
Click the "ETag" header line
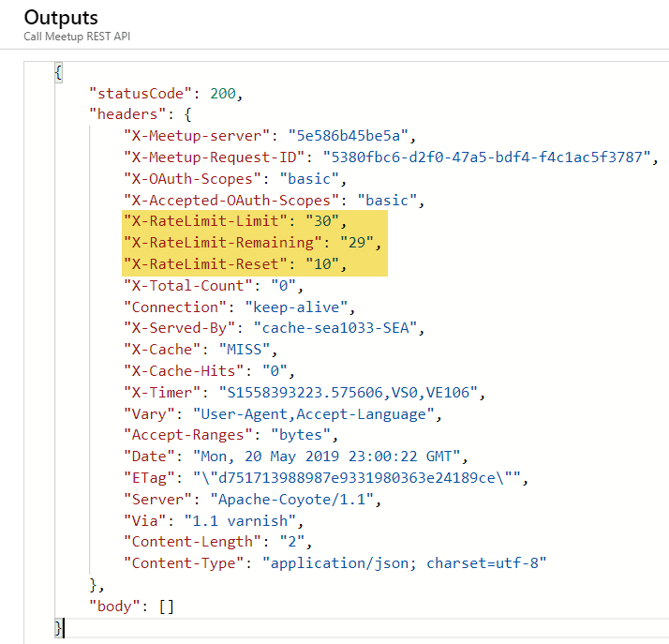(x=326, y=478)
